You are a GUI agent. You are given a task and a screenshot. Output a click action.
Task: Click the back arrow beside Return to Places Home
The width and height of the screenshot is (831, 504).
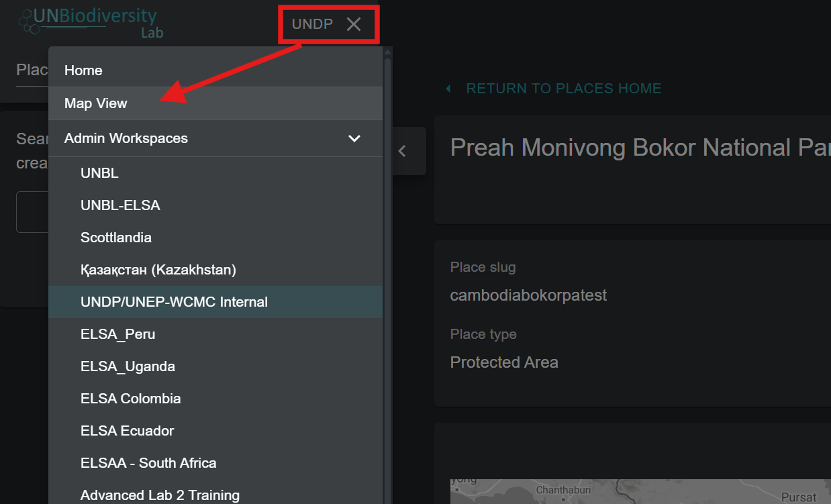point(447,89)
